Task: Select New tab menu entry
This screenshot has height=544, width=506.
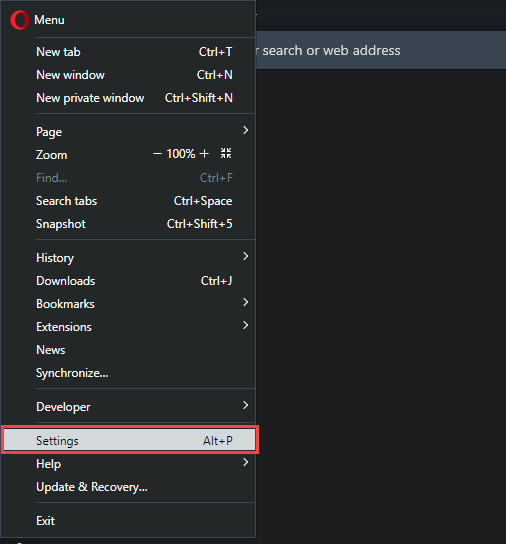Action: click(129, 52)
